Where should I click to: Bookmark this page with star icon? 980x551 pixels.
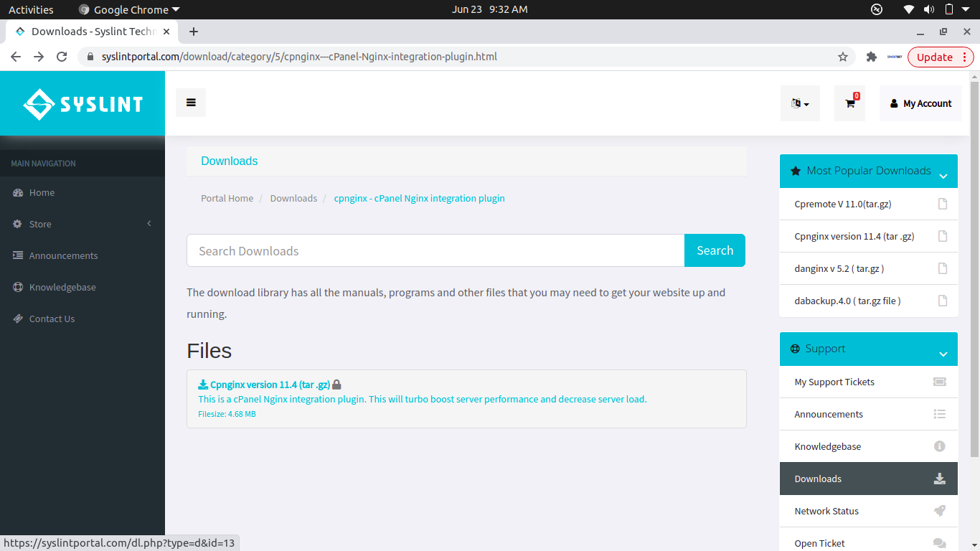(843, 57)
